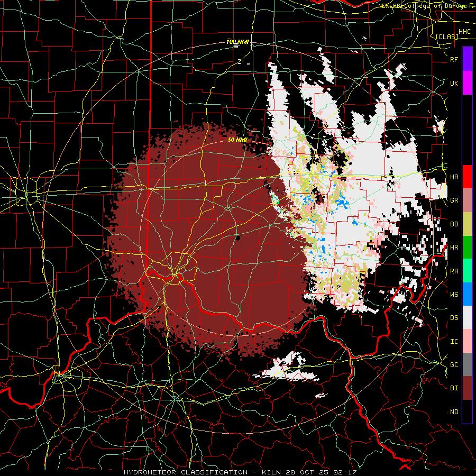Click the WS legend label
The image size is (476, 476).
pos(454,295)
